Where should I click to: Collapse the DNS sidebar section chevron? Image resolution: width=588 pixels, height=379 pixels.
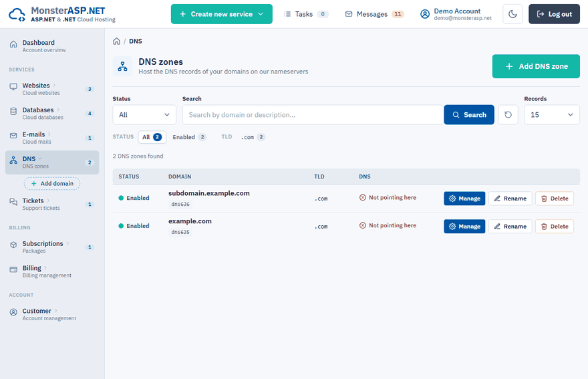(40, 158)
